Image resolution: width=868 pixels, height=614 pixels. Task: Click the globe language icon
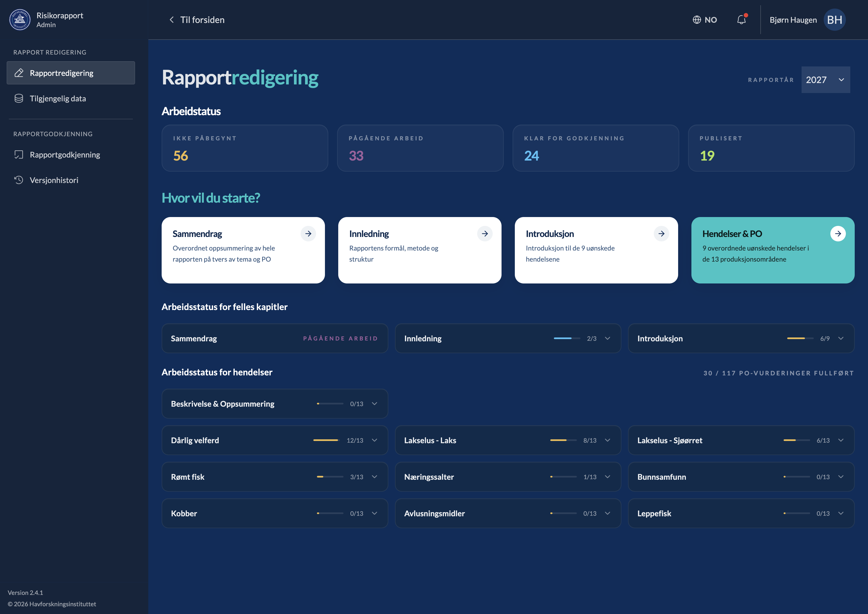click(696, 20)
